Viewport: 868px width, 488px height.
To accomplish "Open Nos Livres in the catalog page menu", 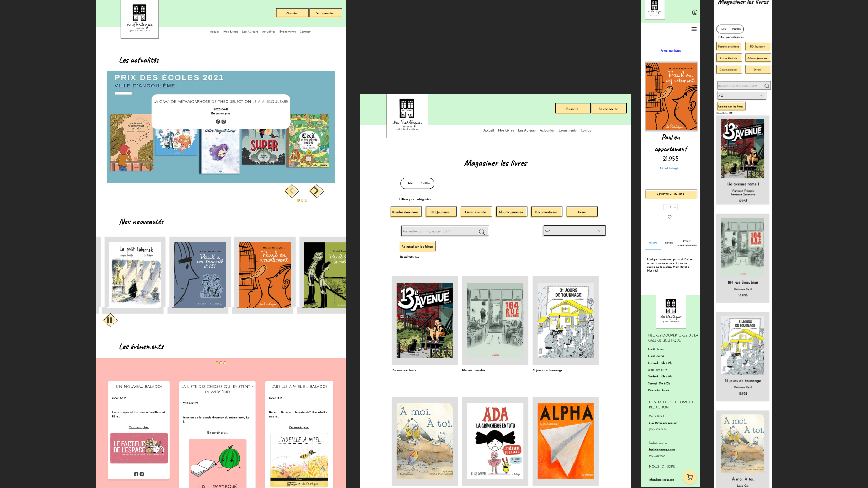I will coord(506,130).
